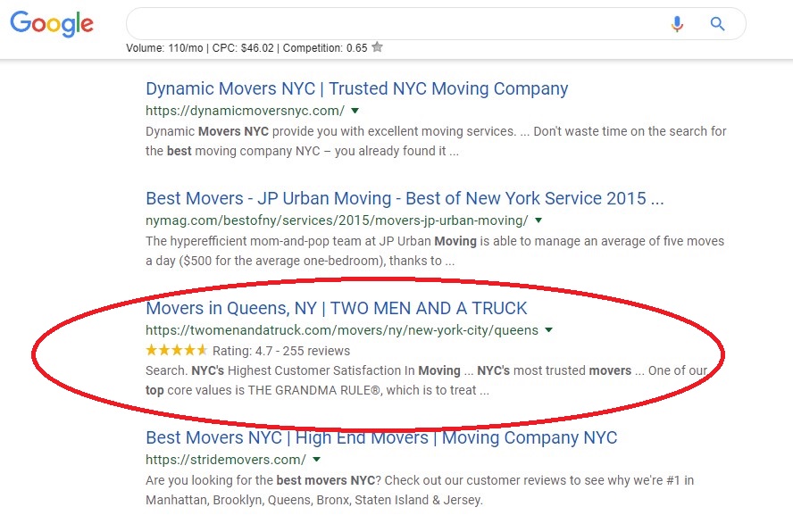The image size is (793, 532).
Task: Click the gray star beside Competition score
Action: point(377,47)
